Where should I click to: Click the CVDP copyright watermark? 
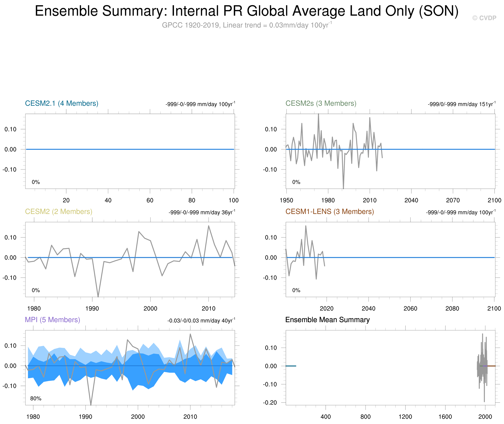tap(484, 18)
